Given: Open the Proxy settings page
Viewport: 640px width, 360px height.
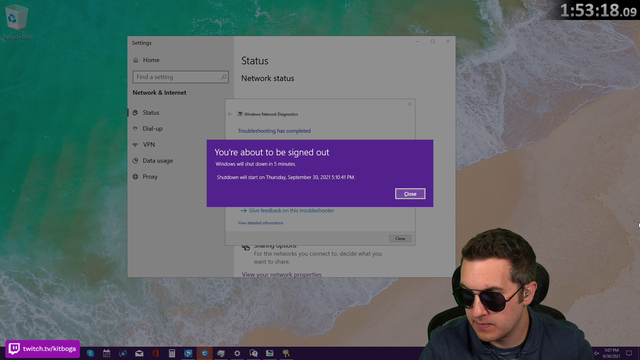Looking at the screenshot, I should (x=150, y=177).
